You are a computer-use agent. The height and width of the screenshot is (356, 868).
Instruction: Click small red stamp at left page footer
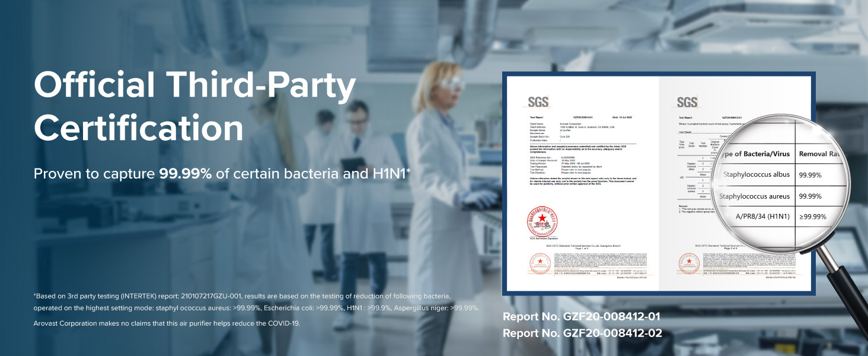pos(540,262)
